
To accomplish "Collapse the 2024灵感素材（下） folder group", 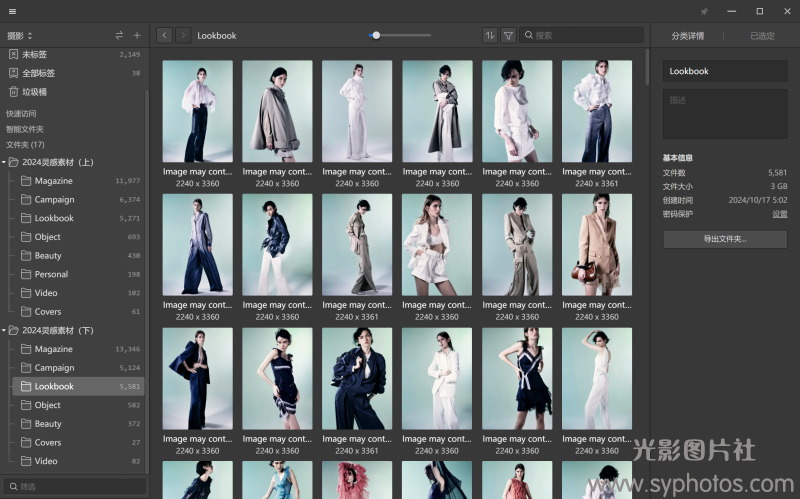I will (x=4, y=330).
